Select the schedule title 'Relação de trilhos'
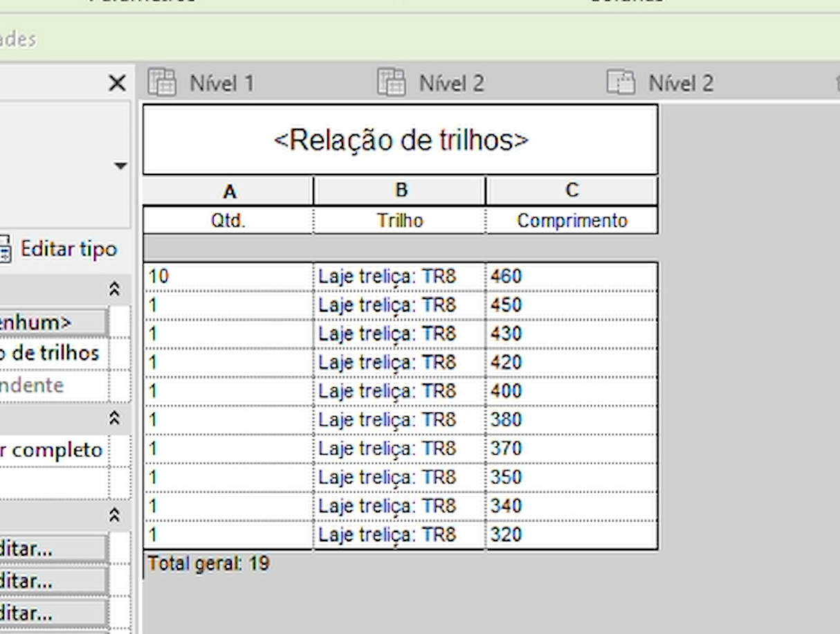Image resolution: width=840 pixels, height=634 pixels. click(x=401, y=141)
